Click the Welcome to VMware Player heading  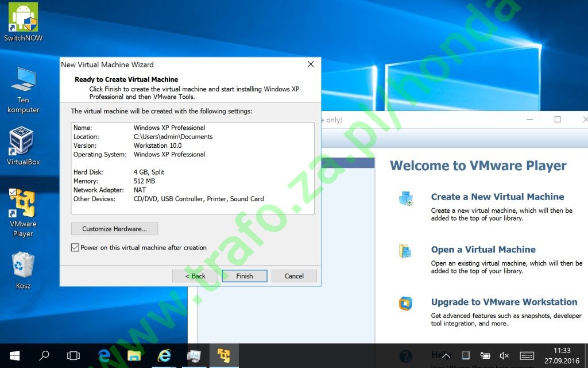coord(478,166)
